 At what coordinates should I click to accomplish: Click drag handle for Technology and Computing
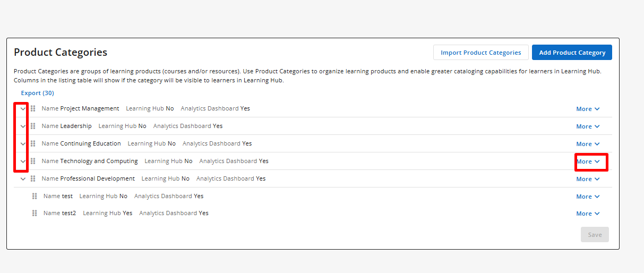tap(33, 161)
